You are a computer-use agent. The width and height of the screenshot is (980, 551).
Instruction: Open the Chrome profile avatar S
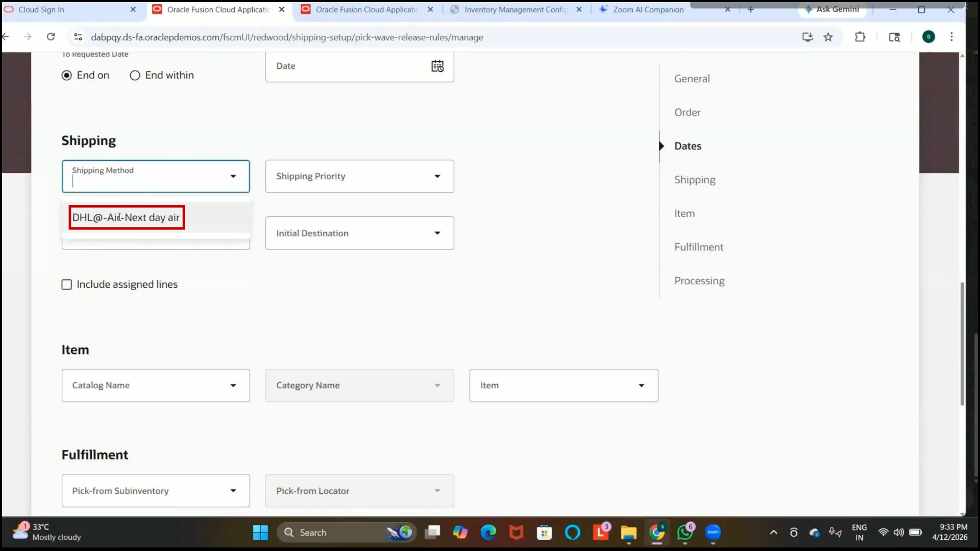tap(928, 37)
